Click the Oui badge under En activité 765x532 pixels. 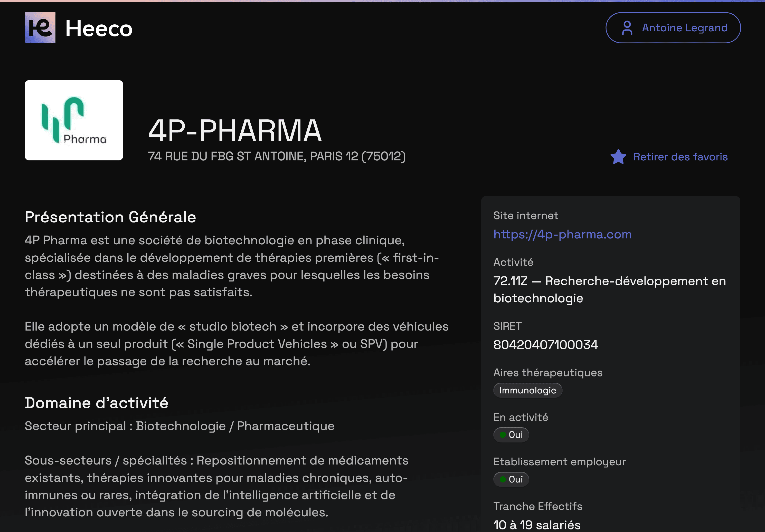click(x=511, y=434)
